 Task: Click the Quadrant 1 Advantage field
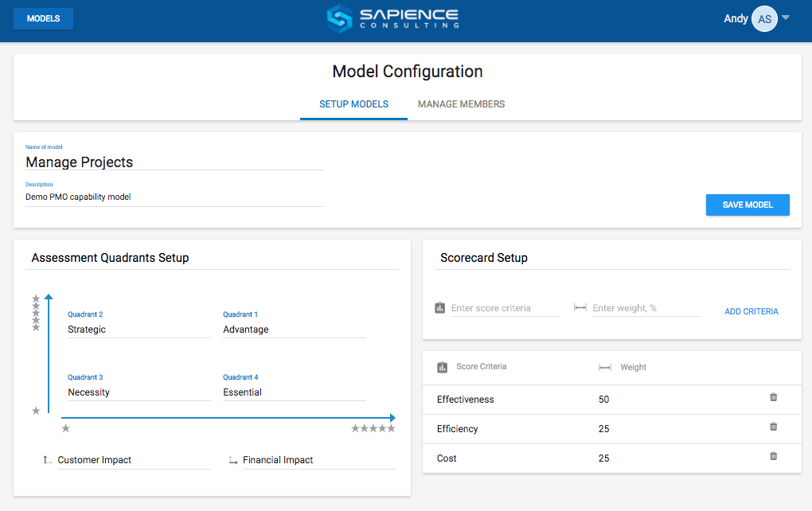tap(294, 330)
